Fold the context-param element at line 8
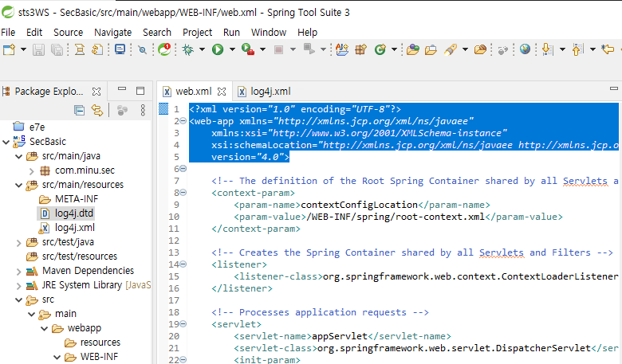Screen dimensions: 622x364 tap(183, 193)
